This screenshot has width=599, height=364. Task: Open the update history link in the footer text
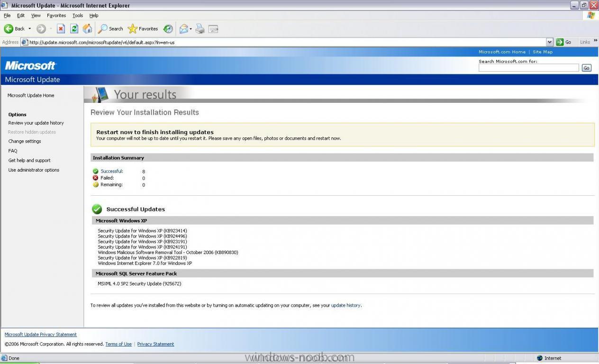[x=346, y=305]
